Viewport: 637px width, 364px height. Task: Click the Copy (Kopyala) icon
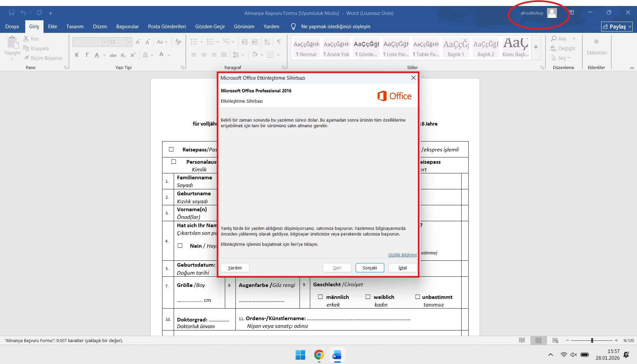tap(26, 48)
